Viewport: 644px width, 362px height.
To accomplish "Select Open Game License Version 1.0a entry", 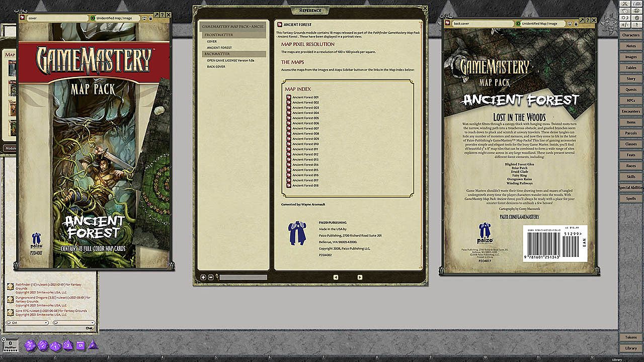I will 230,60.
